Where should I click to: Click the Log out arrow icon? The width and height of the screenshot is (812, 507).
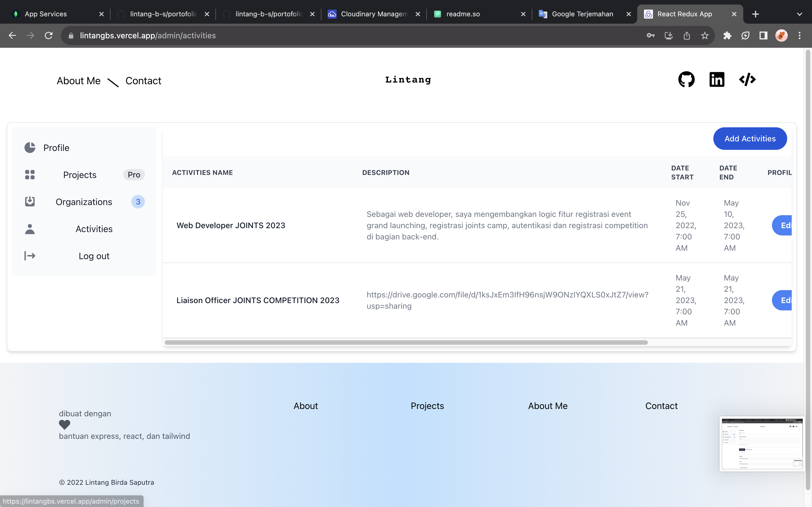(x=30, y=256)
